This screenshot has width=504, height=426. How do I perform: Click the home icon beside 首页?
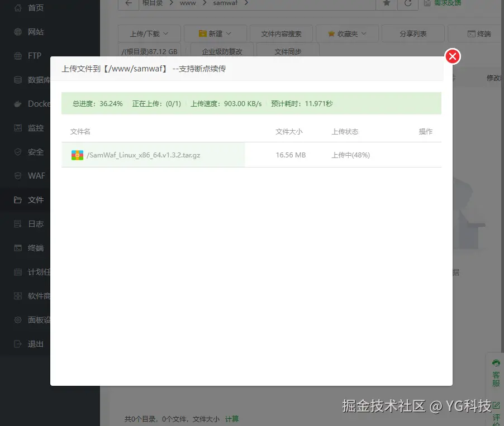coord(18,8)
